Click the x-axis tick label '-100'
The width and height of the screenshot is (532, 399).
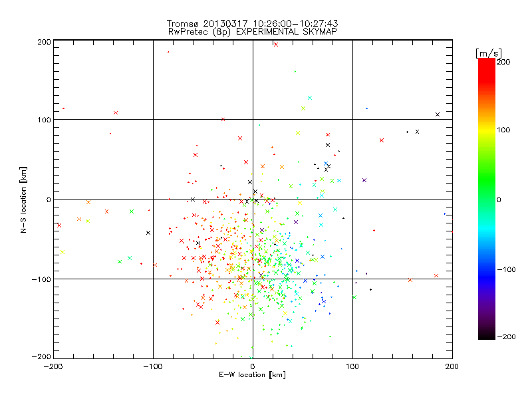[x=153, y=366]
